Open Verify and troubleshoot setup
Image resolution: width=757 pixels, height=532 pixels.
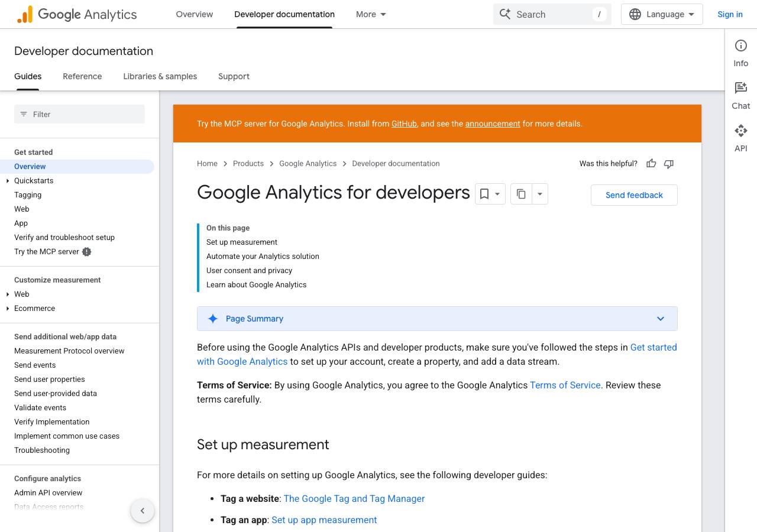64,238
